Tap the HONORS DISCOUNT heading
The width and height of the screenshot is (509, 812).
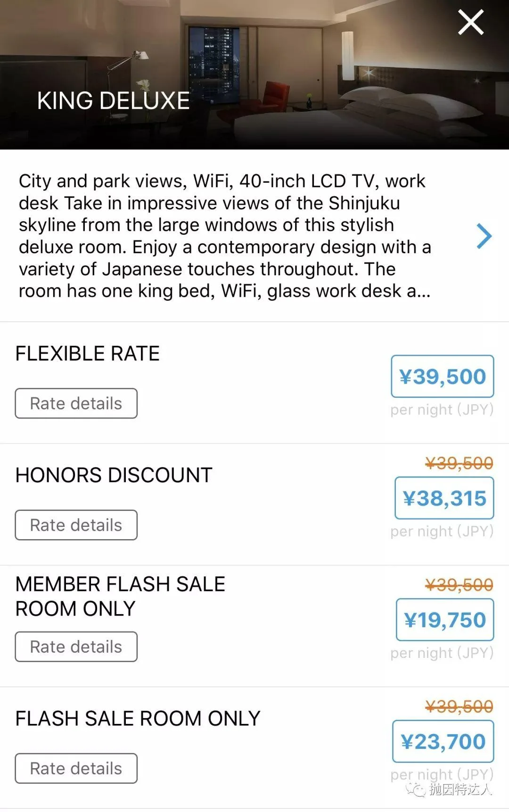coord(114,475)
